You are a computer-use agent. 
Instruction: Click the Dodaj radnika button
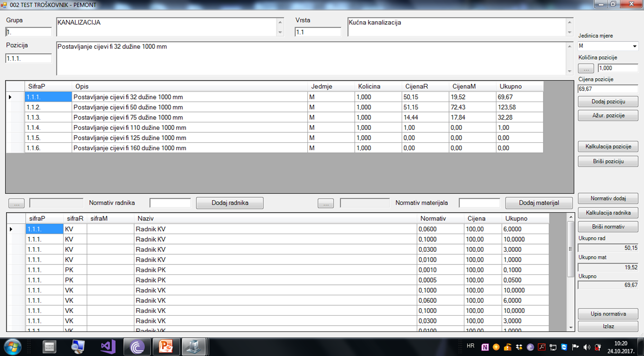point(230,203)
